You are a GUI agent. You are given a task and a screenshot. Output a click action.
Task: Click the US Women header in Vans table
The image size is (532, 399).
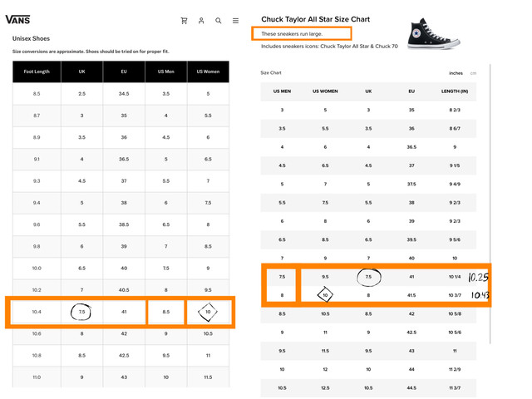click(x=208, y=71)
